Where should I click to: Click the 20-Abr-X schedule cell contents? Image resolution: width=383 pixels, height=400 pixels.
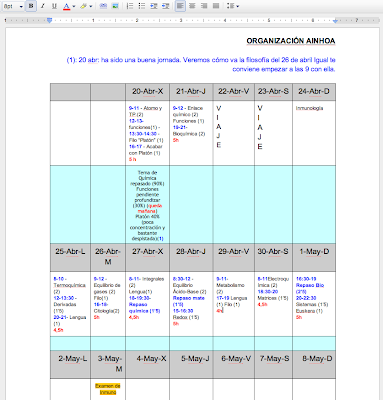click(146, 134)
